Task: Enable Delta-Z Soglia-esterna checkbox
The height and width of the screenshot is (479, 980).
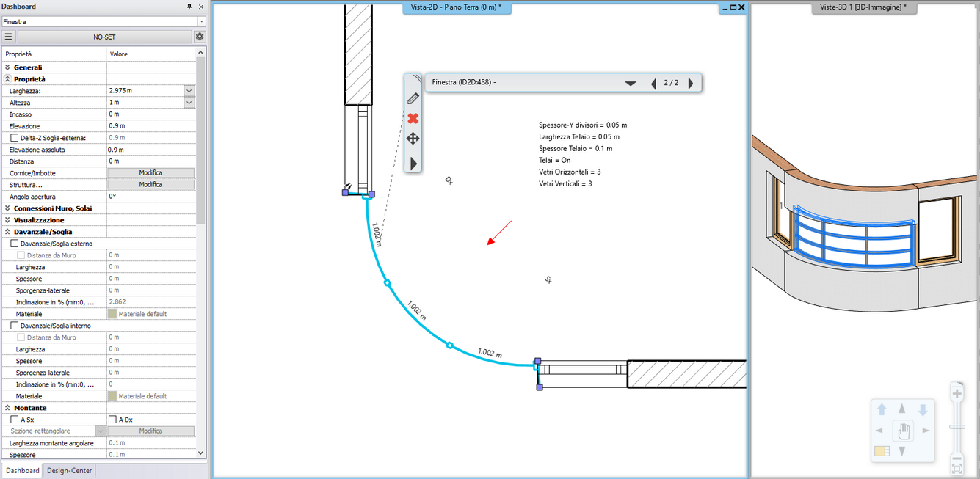Action: point(15,138)
